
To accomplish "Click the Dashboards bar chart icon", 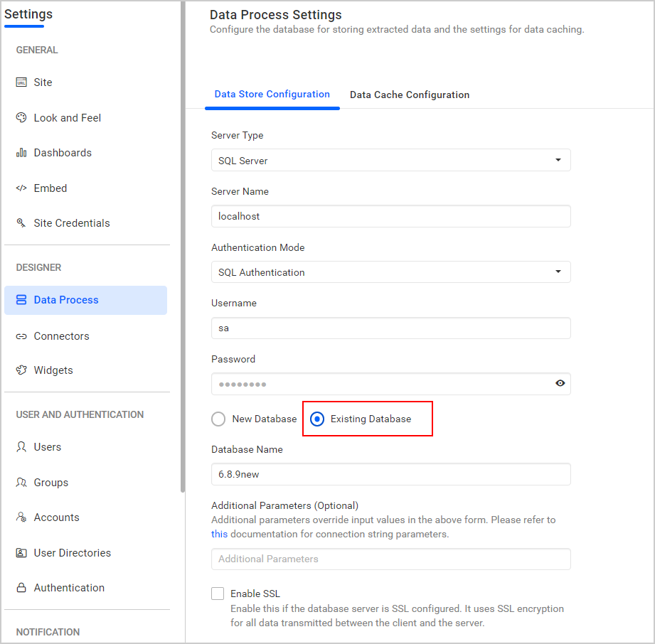I will [21, 153].
